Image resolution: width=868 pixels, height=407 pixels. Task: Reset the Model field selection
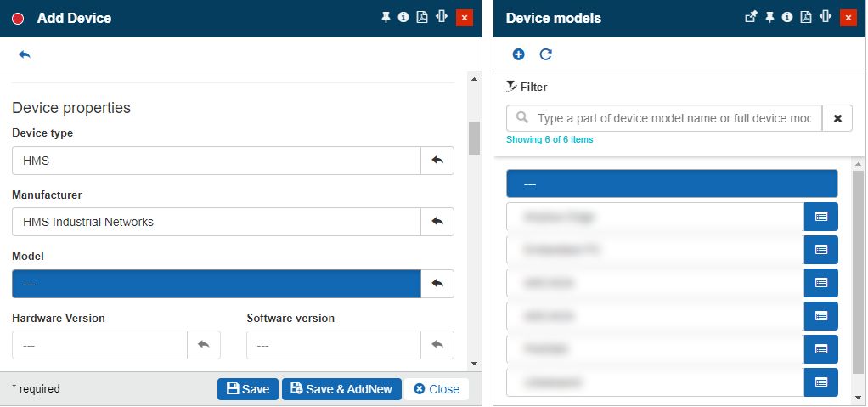[x=437, y=284]
